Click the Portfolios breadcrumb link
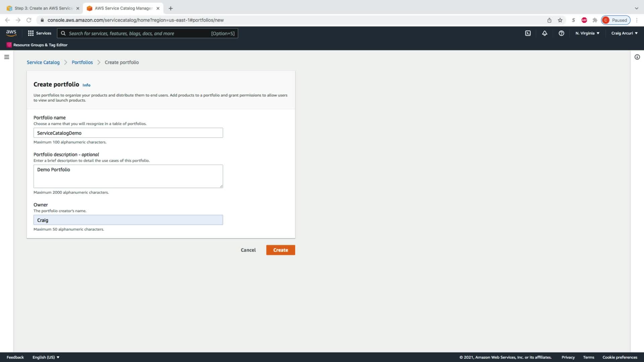Image resolution: width=644 pixels, height=362 pixels. click(x=82, y=62)
